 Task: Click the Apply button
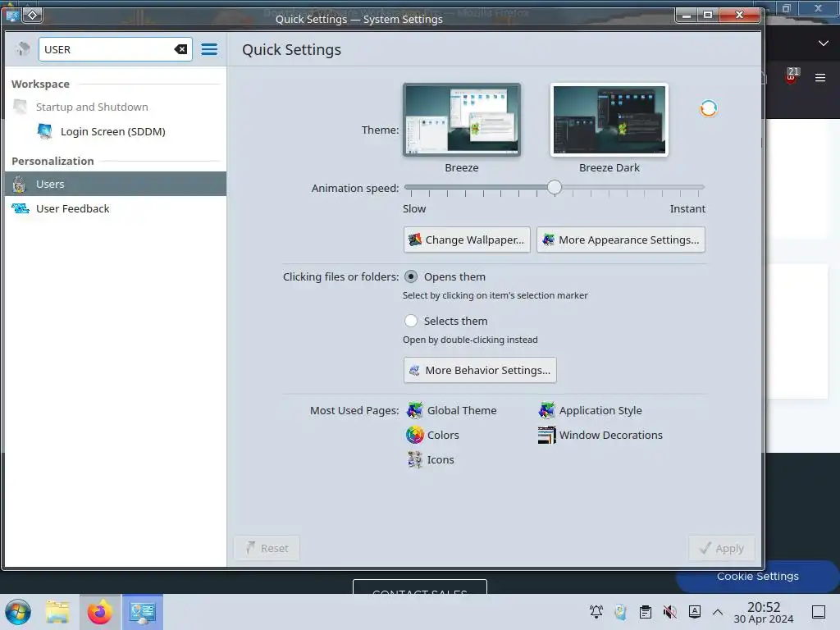click(x=722, y=548)
